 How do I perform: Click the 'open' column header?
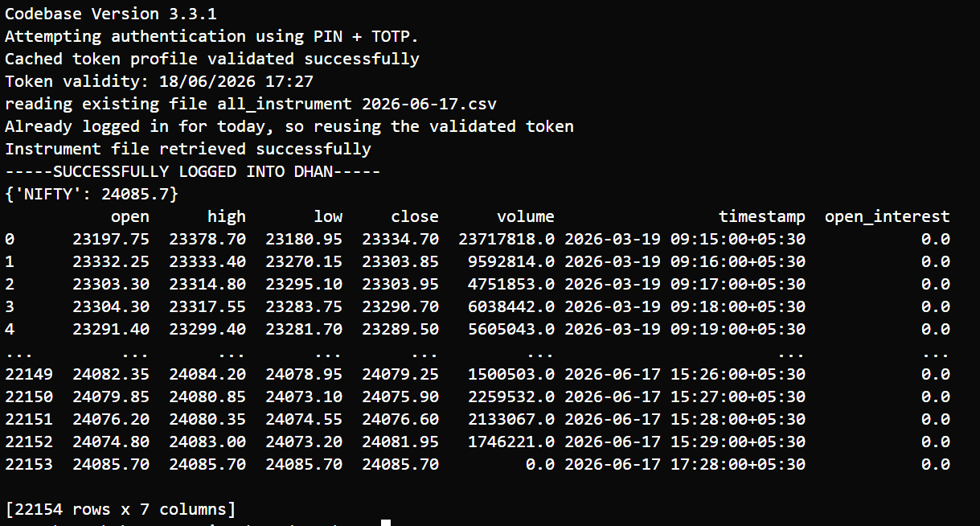tap(130, 216)
